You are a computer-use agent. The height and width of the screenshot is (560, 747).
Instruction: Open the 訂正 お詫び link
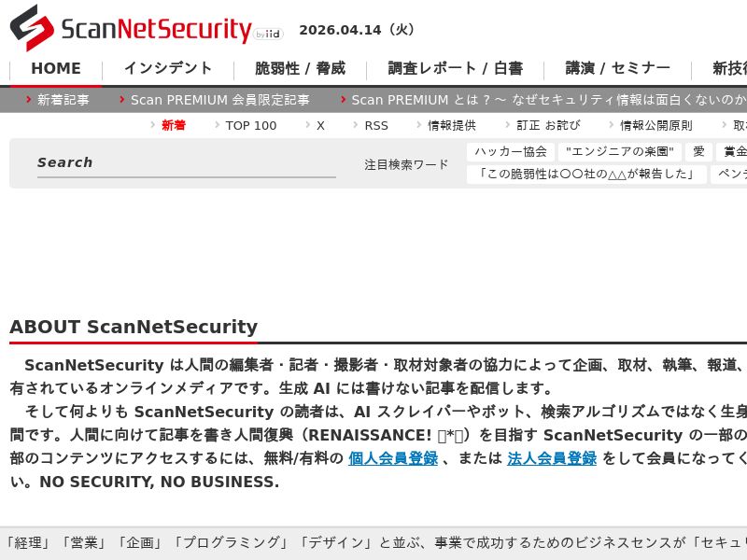[548, 125]
